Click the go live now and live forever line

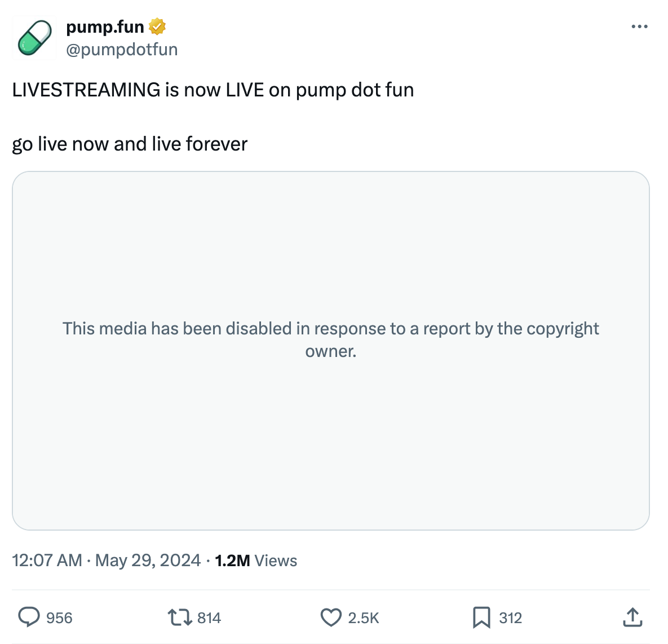tap(130, 144)
